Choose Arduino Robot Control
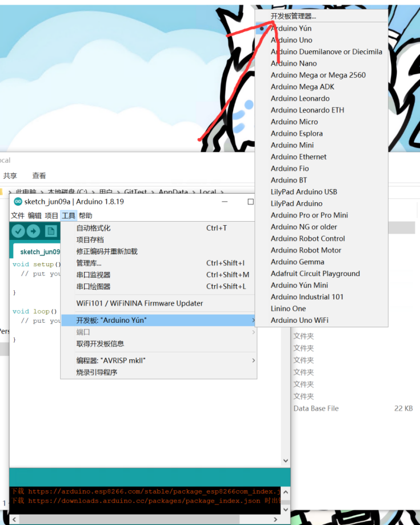 (322, 239)
